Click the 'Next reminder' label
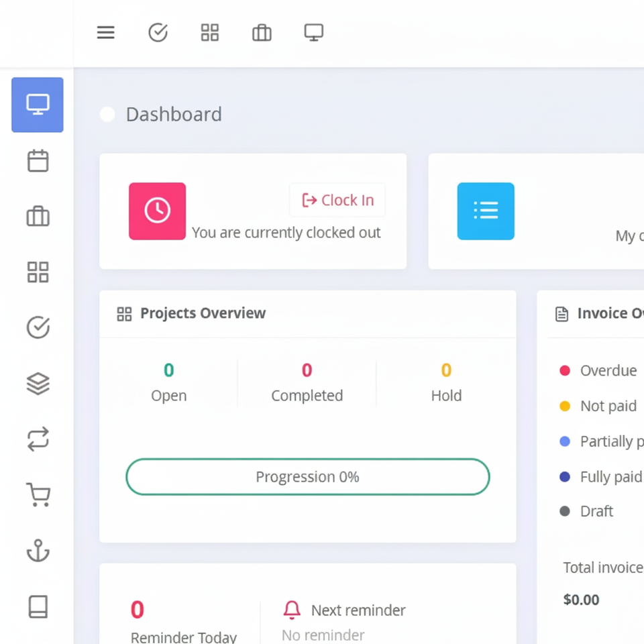Viewport: 644px width, 644px height. (358, 610)
